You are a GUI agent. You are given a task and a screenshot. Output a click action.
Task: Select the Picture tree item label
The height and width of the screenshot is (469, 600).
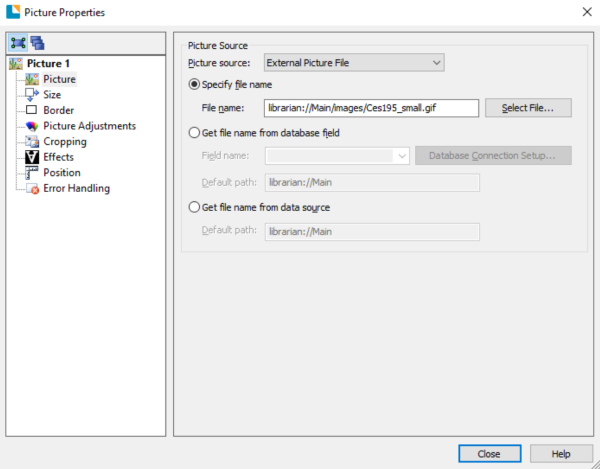point(59,79)
